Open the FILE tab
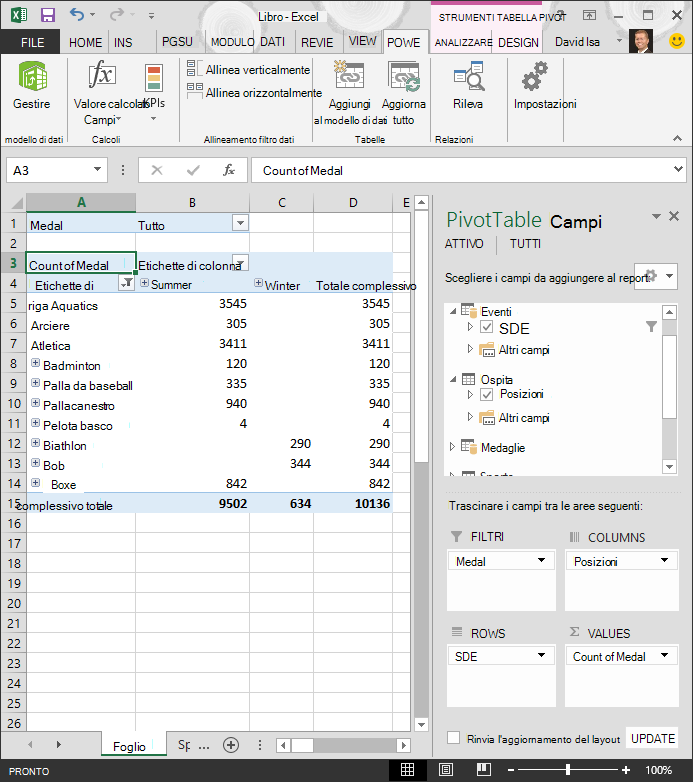 (x=32, y=42)
